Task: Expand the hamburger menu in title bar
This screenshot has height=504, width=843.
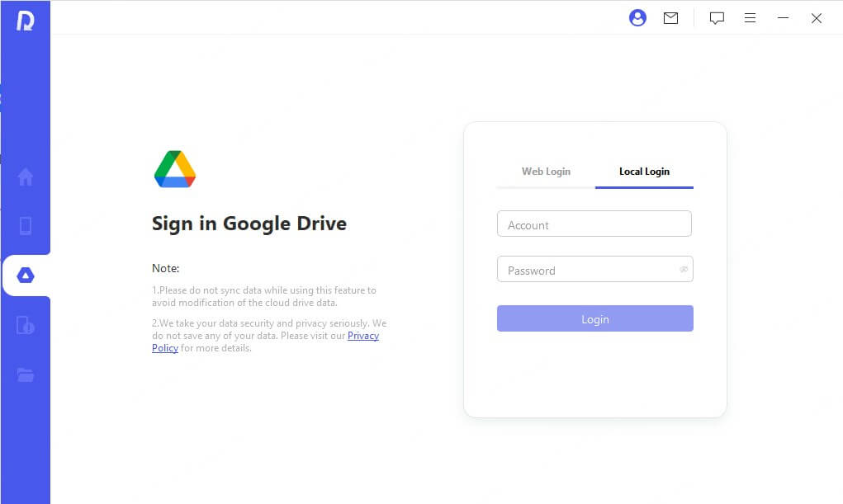Action: (x=750, y=18)
